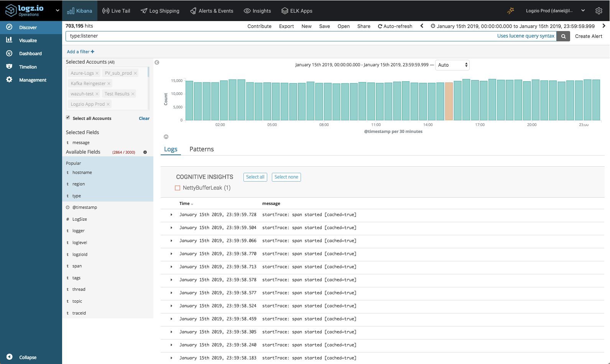The height and width of the screenshot is (364, 610).
Task: Select the traceId field
Action: coord(79,313)
